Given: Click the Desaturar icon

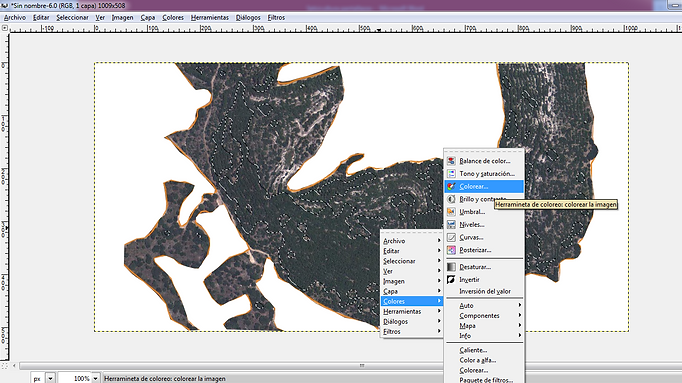Looking at the screenshot, I should coord(451,267).
